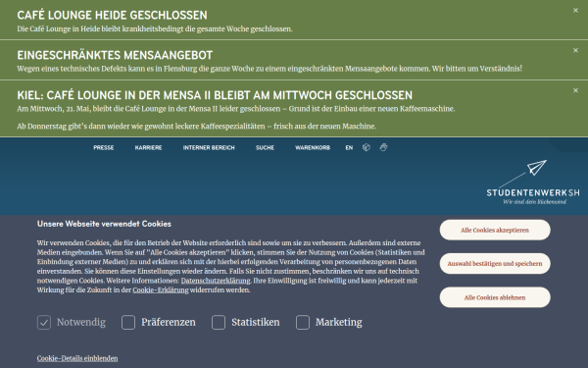The image size is (588, 368).
Task: Enable the Statistiken cookie checkbox
Action: tap(219, 322)
